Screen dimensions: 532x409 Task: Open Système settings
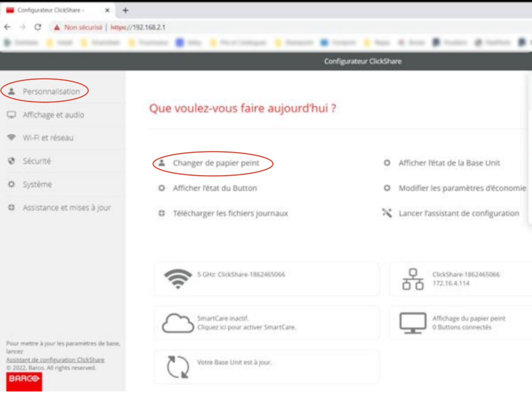pyautogui.click(x=37, y=184)
